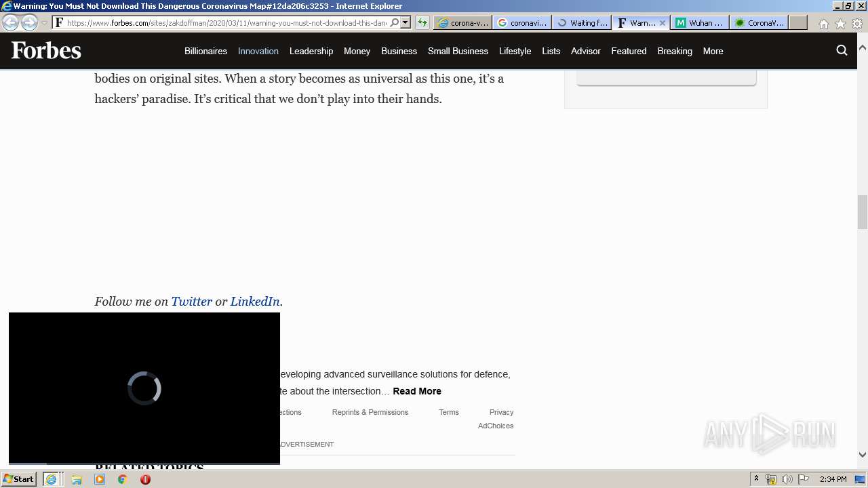Screen dimensions: 868x488
Task: Open the Business menu
Action: tap(399, 51)
